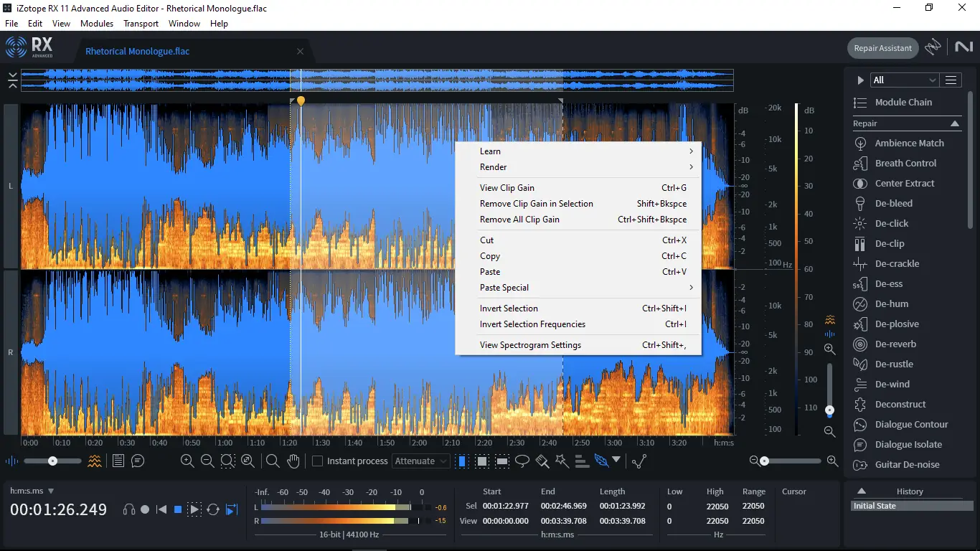Open the markers and regions list icon
980x551 pixels.
118,461
